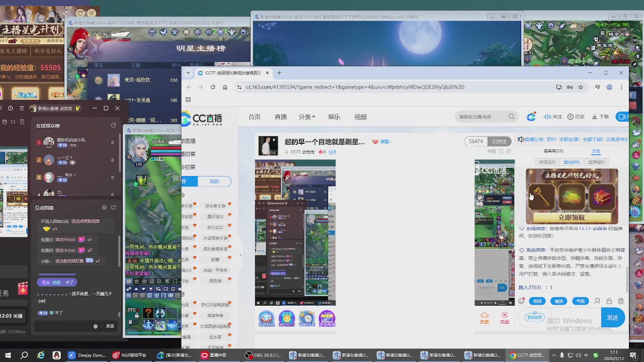Select the 星光好礼 sub-tab

pos(572,162)
